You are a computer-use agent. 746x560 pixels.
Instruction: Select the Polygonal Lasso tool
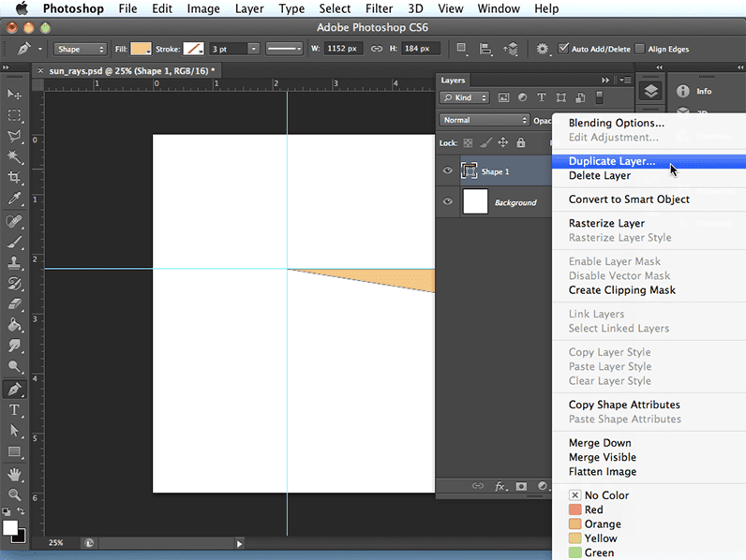(14, 136)
